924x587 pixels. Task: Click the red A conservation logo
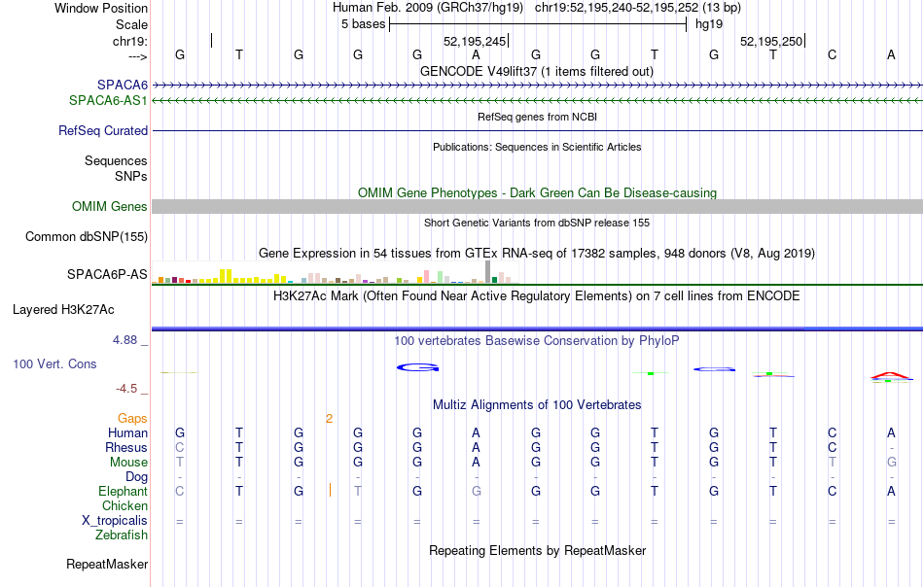tap(891, 376)
